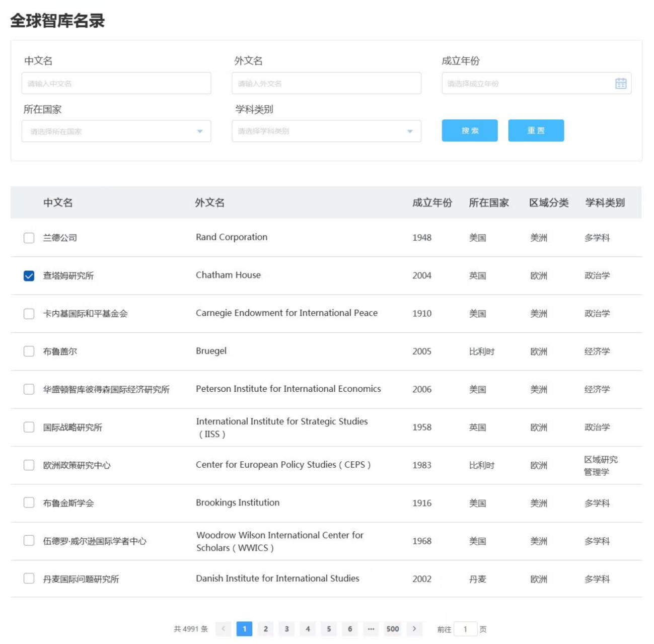Open the 所在国家 dropdown
The width and height of the screenshot is (654, 644).
(116, 131)
